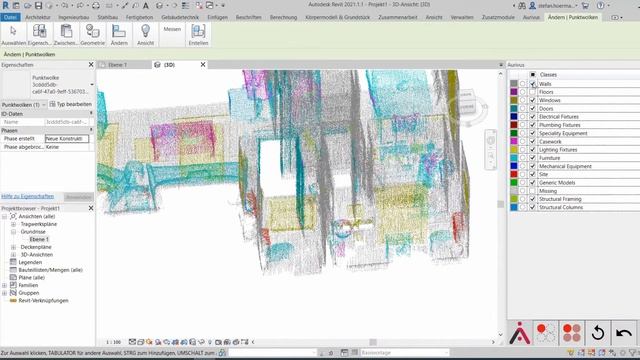The image size is (640, 360).
Task: Click the Auswählen arrow tool
Action: pos(13,31)
